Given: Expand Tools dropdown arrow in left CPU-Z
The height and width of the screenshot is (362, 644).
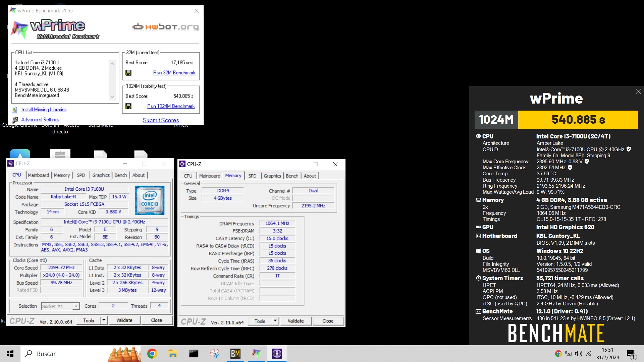Looking at the screenshot, I should pyautogui.click(x=104, y=320).
